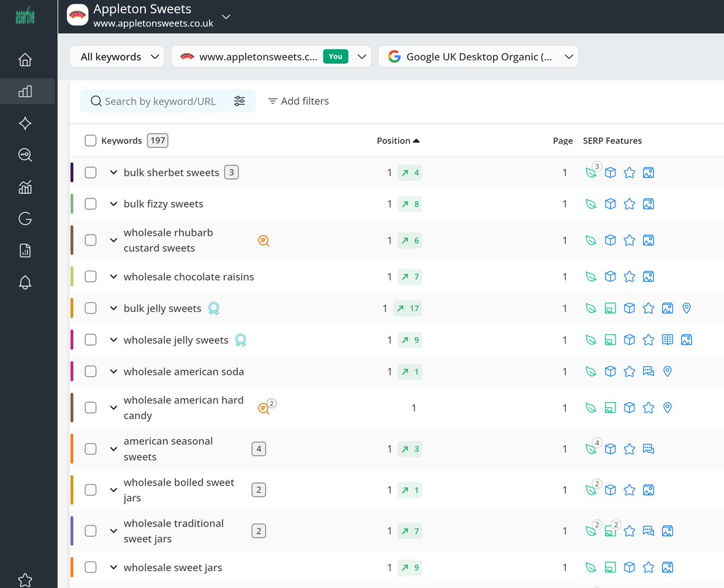Screen dimensions: 724x588
Task: Click the search filter sliders icon
Action: click(x=240, y=101)
